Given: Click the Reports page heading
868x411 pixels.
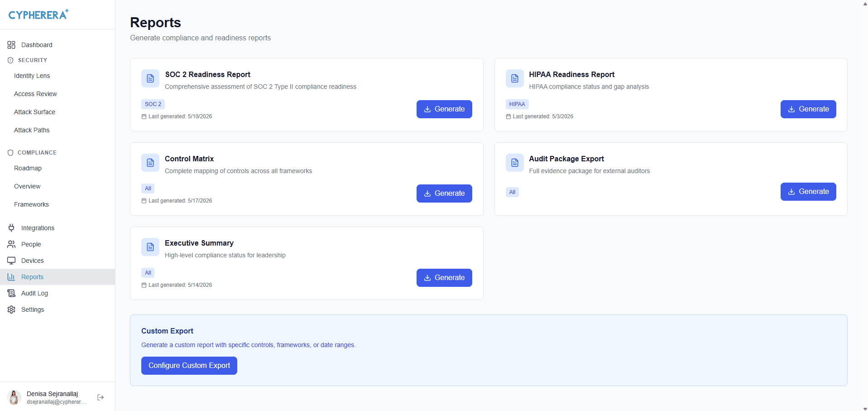Looking at the screenshot, I should (155, 22).
